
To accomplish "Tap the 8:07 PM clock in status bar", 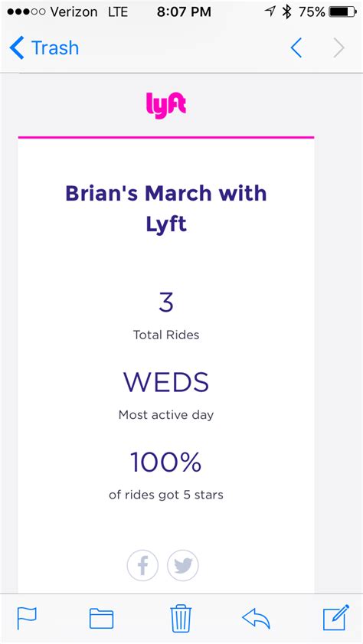I will [184, 12].
